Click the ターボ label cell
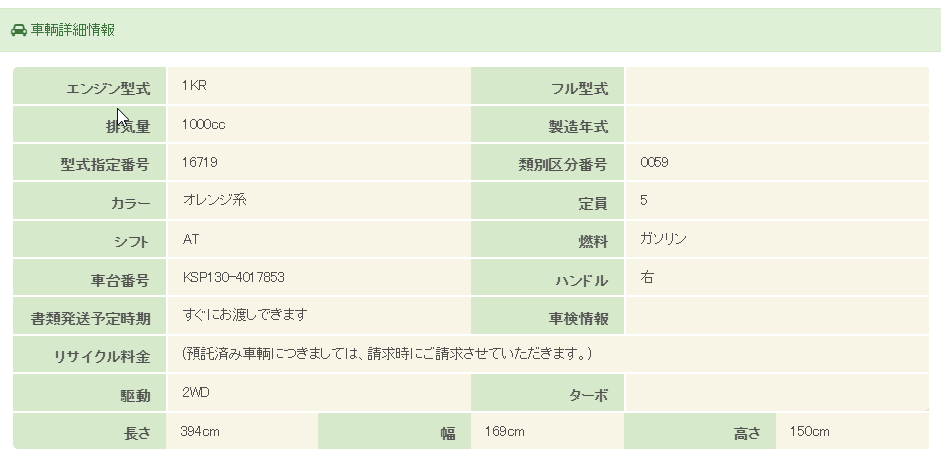This screenshot has height=465, width=941. tap(547, 395)
